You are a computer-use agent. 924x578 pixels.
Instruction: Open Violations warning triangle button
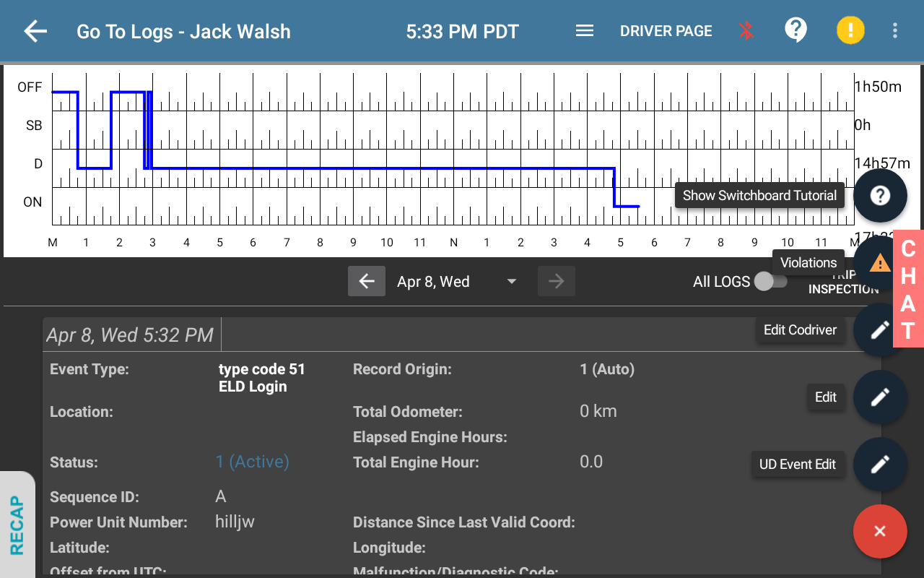click(x=879, y=263)
